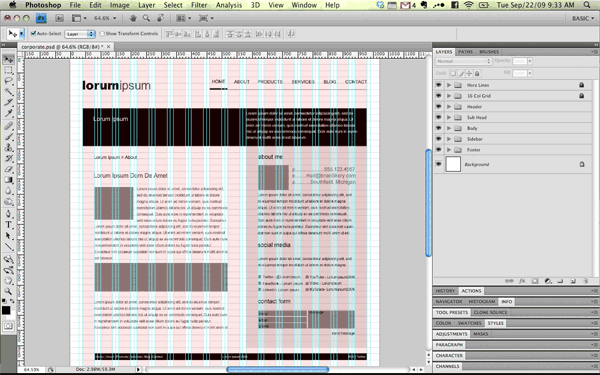Click the horizontal scrollbar of document
Image resolution: width=600 pixels, height=375 pixels.
(277, 369)
